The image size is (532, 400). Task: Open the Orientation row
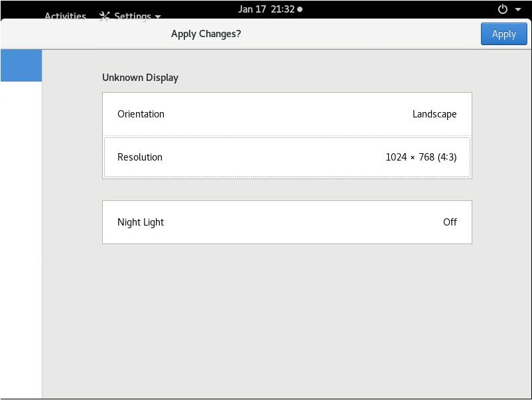click(287, 114)
